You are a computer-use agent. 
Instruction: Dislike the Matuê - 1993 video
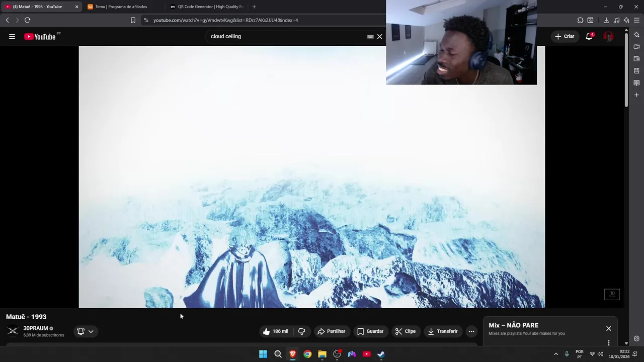click(302, 331)
